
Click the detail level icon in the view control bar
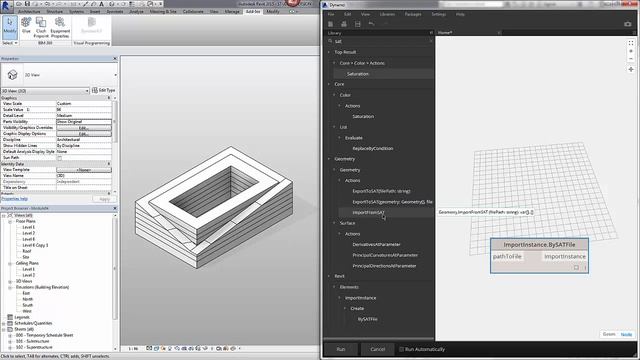click(x=149, y=349)
